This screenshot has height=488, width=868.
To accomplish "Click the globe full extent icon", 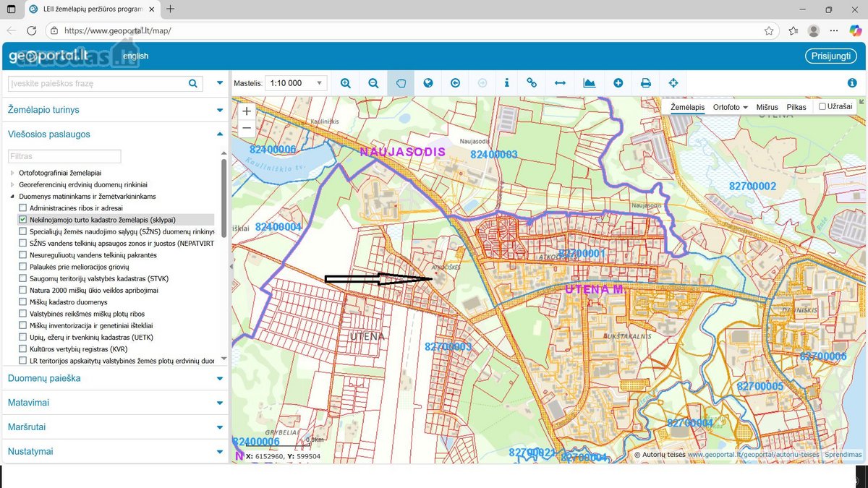I will tap(428, 83).
